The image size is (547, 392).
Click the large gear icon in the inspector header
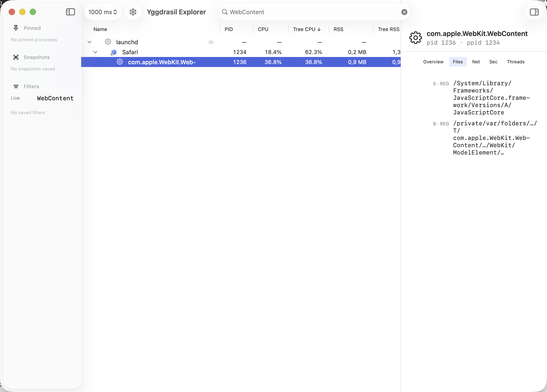(x=415, y=38)
